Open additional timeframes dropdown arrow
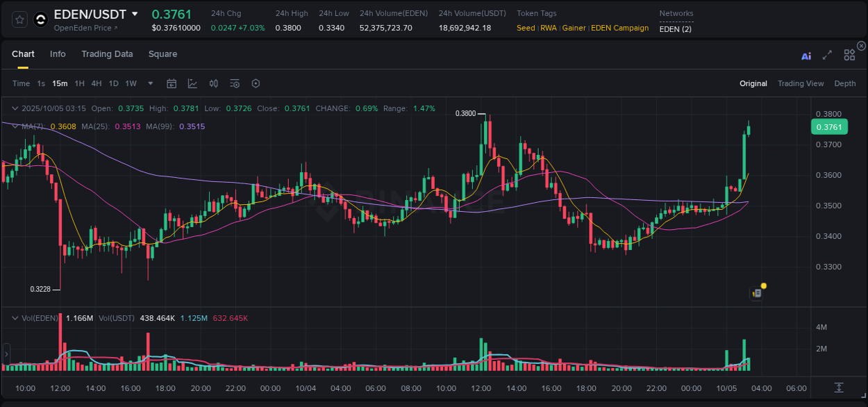This screenshot has height=407, width=868. click(149, 83)
